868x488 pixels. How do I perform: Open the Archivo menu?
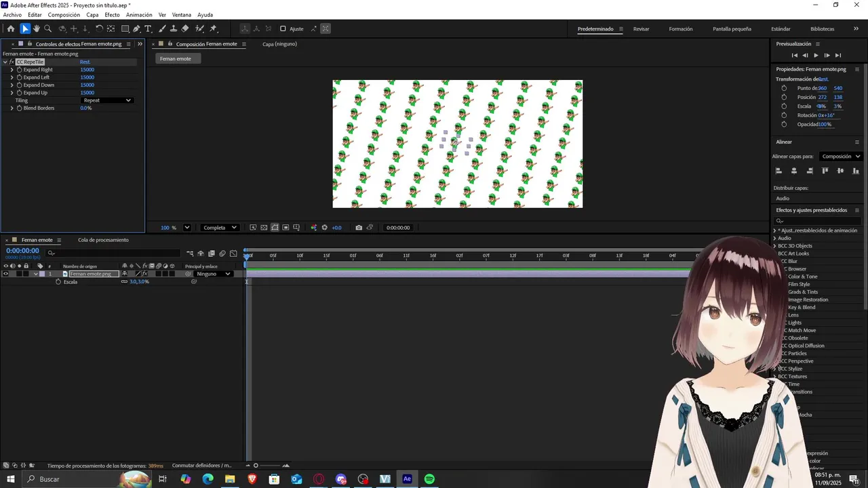point(12,15)
